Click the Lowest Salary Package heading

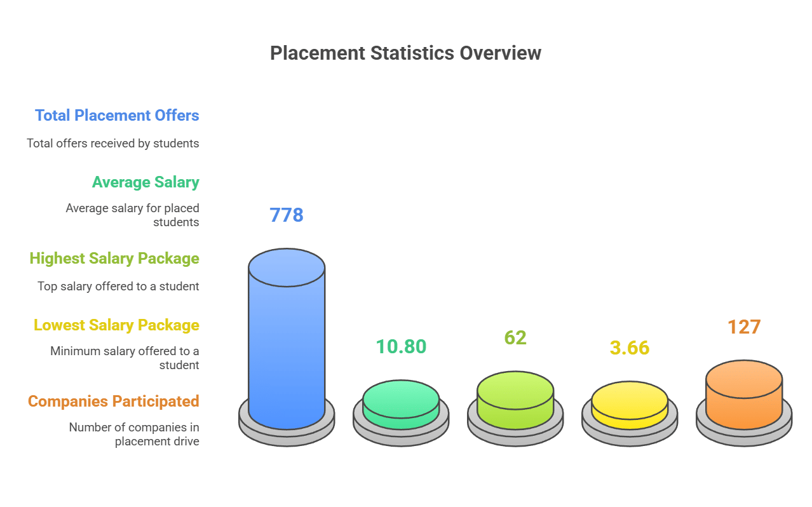tap(116, 325)
